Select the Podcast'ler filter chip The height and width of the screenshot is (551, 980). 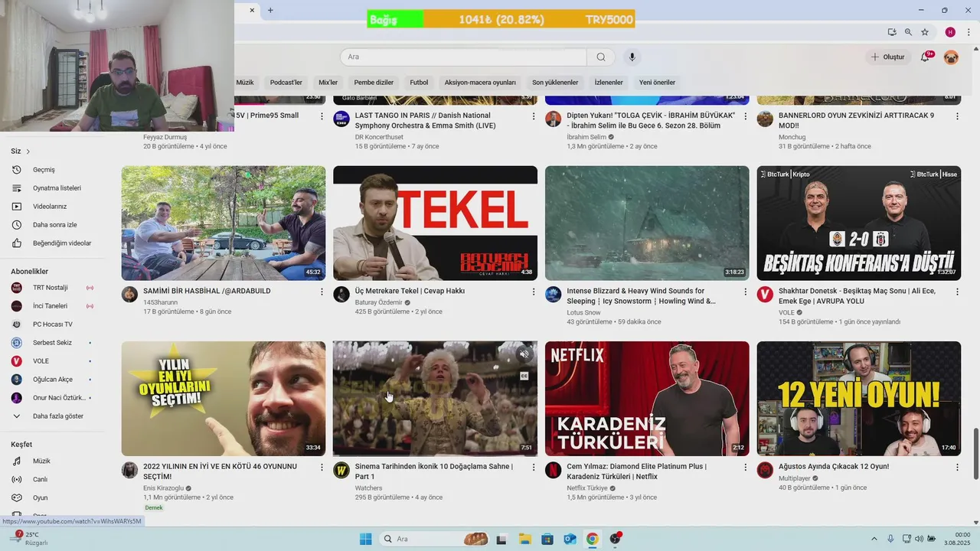click(286, 83)
